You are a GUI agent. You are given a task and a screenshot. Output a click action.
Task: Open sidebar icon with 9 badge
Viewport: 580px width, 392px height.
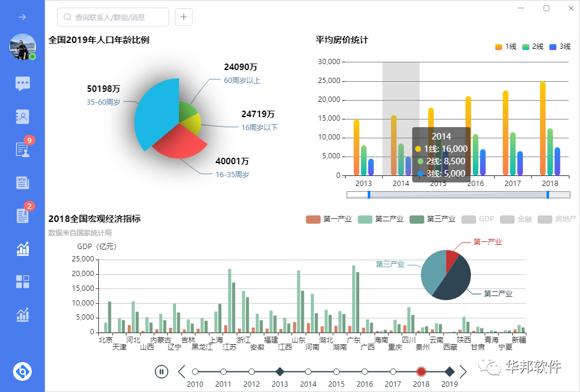point(22,150)
